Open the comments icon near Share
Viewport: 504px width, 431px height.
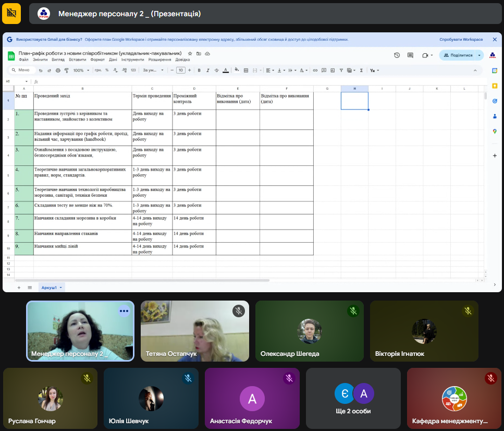410,55
